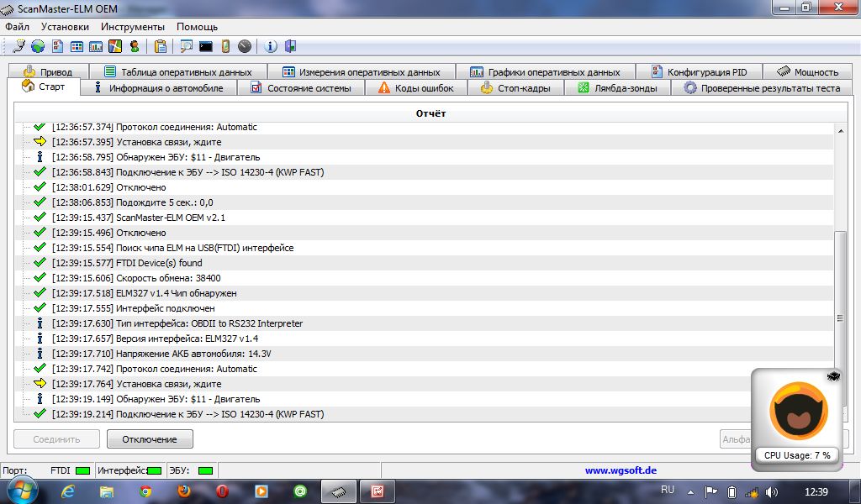Open the www.wgsoft.de link
The width and height of the screenshot is (861, 504).
coord(621,470)
